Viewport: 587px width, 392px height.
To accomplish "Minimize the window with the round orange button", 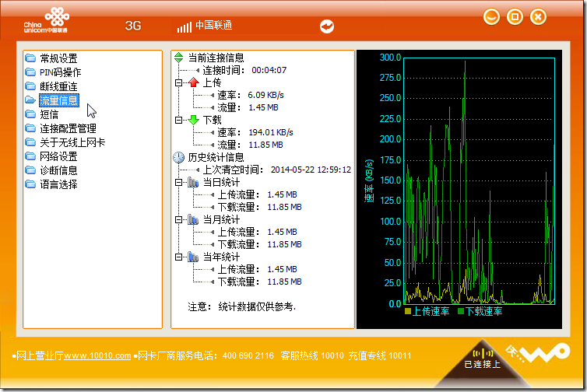I will pyautogui.click(x=491, y=17).
